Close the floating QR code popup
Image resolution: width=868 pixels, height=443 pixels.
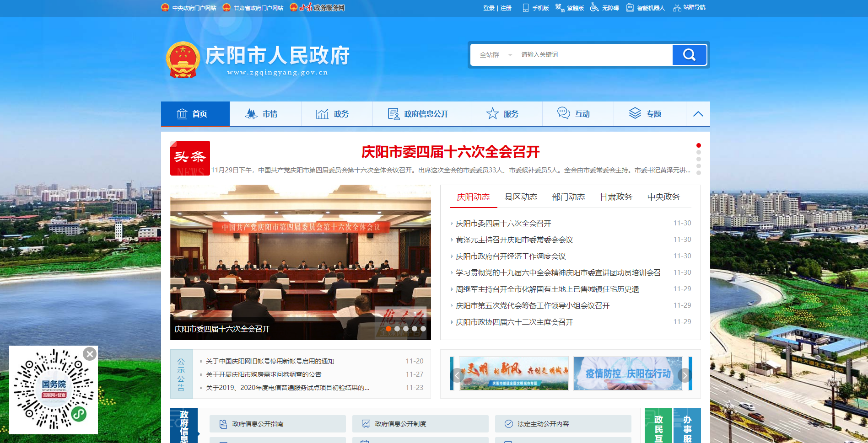coord(90,353)
